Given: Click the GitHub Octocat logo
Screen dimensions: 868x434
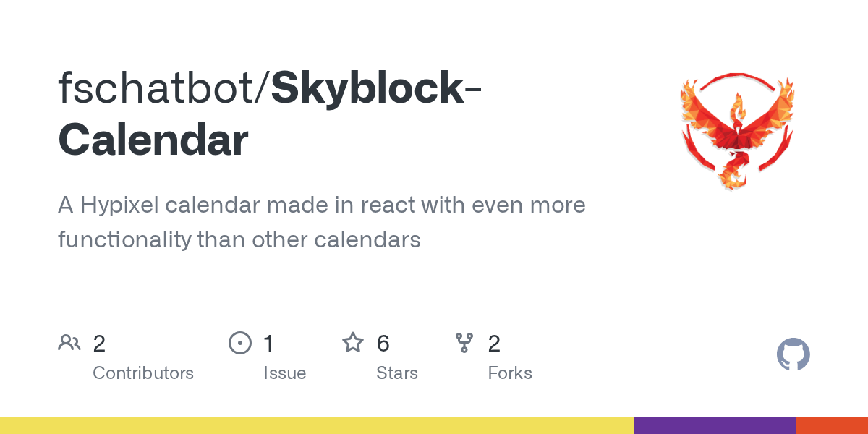Looking at the screenshot, I should (x=793, y=354).
